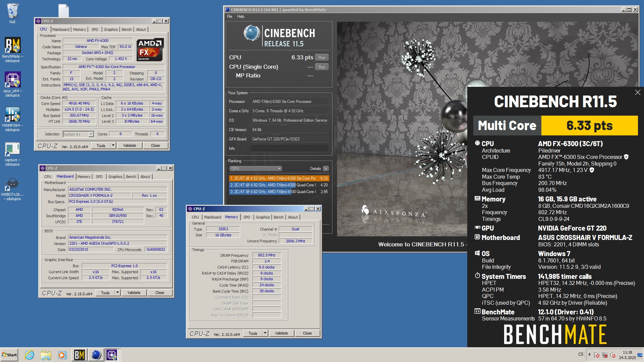Image resolution: width=644 pixels, height=362 pixels.
Task: Launch Internet Explorer from the taskbar
Action: tap(30, 355)
